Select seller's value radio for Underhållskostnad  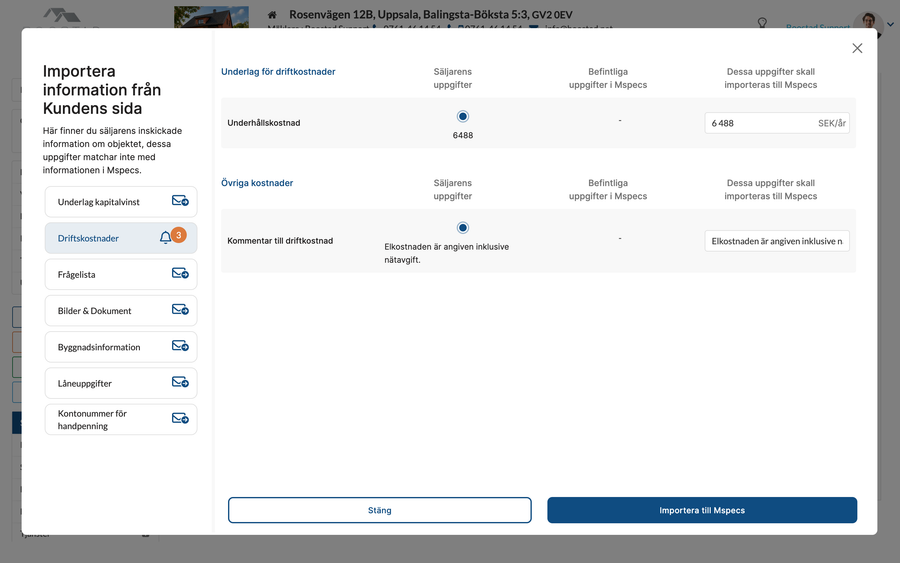[463, 117]
